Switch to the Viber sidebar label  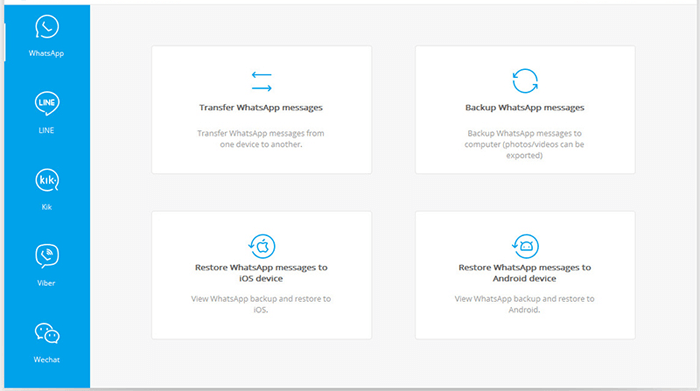pos(46,283)
